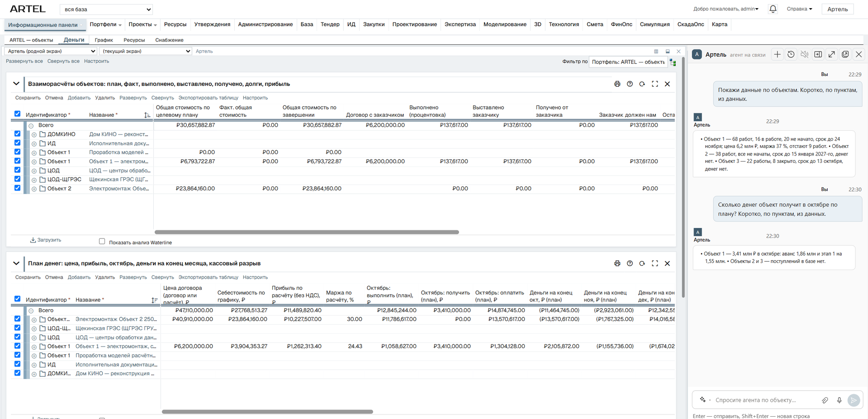The width and height of the screenshot is (868, 419).
Task: Open agent chat history icon
Action: (x=791, y=54)
